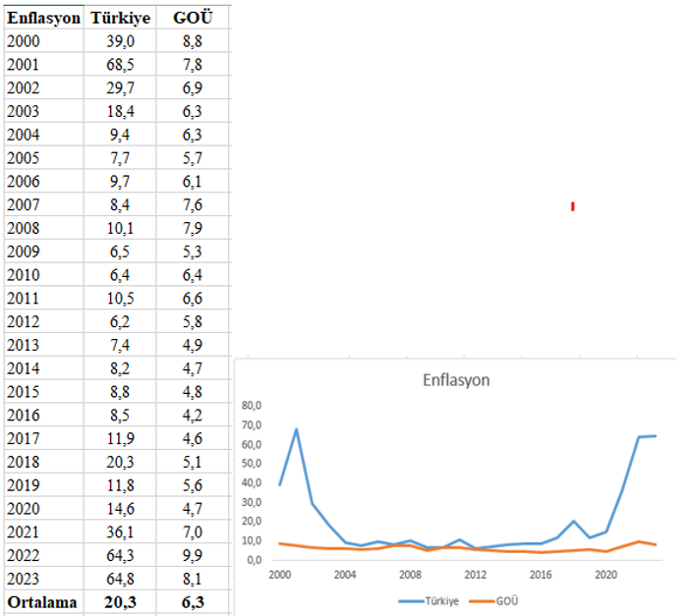Click the GOÜ value 9,9 cell

[x=194, y=554]
